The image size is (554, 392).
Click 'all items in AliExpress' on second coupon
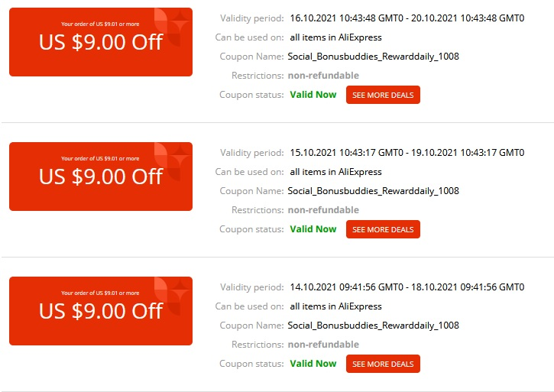point(335,172)
